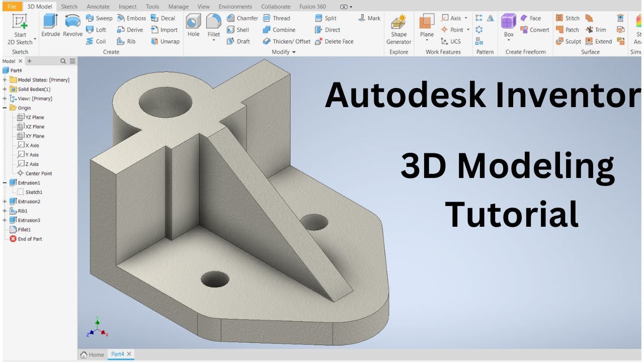644x362 pixels.
Task: Expand the Extrusion2 feature
Action: (x=5, y=202)
